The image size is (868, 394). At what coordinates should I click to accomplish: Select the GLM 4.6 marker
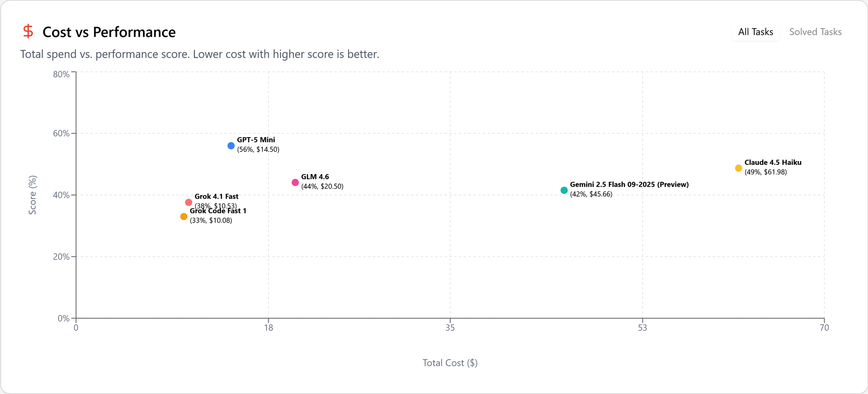(295, 182)
